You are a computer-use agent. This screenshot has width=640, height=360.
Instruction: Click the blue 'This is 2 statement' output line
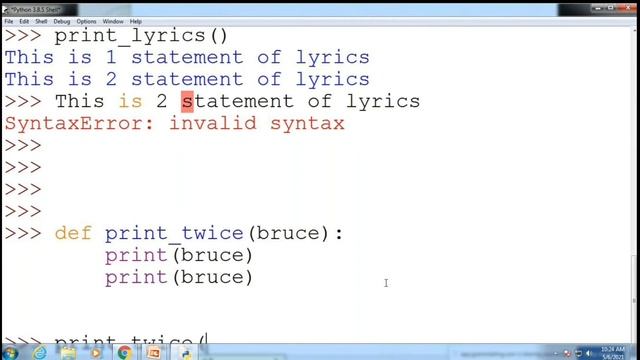tap(187, 80)
